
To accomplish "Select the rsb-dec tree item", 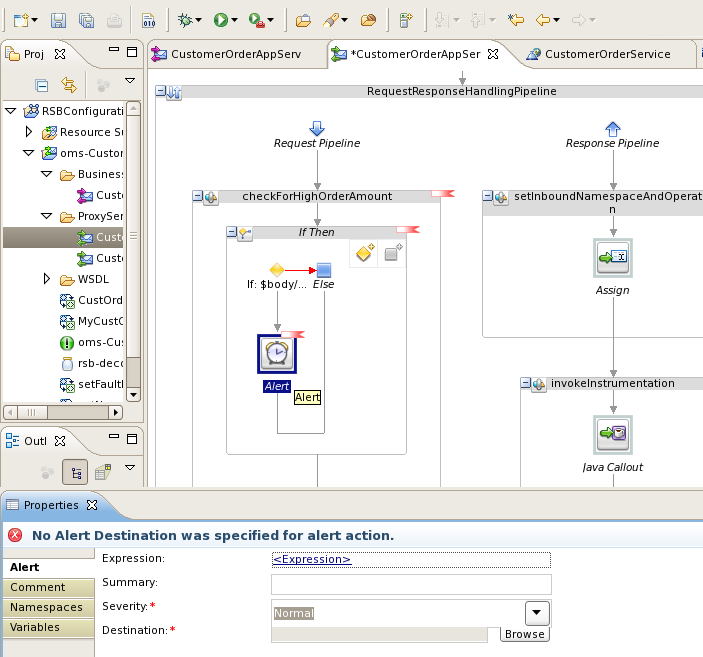I will click(x=91, y=363).
